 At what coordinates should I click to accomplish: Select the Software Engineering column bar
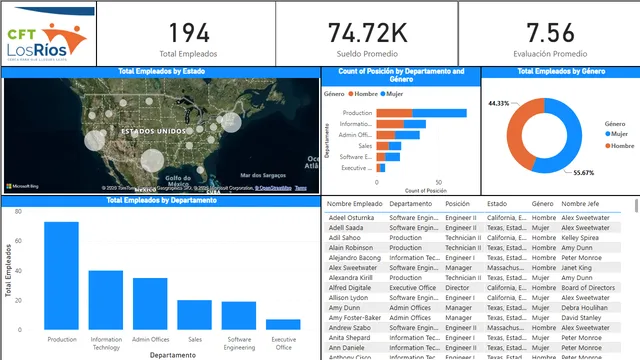(x=239, y=316)
